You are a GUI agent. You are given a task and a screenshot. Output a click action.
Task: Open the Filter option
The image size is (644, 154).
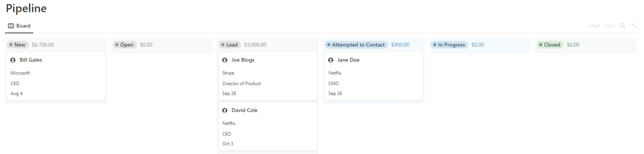pyautogui.click(x=593, y=26)
